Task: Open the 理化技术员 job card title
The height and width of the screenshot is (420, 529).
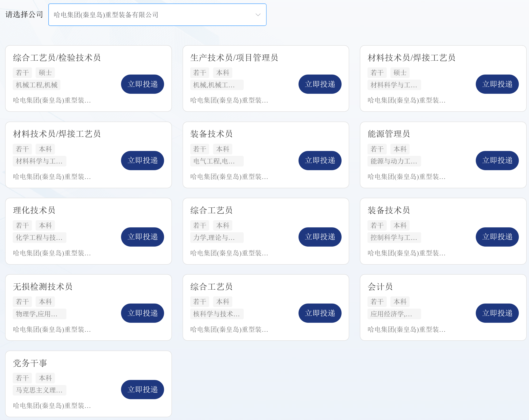Action: (34, 210)
